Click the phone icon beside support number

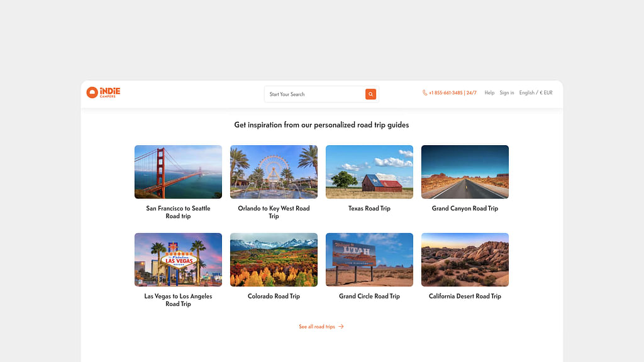point(425,93)
